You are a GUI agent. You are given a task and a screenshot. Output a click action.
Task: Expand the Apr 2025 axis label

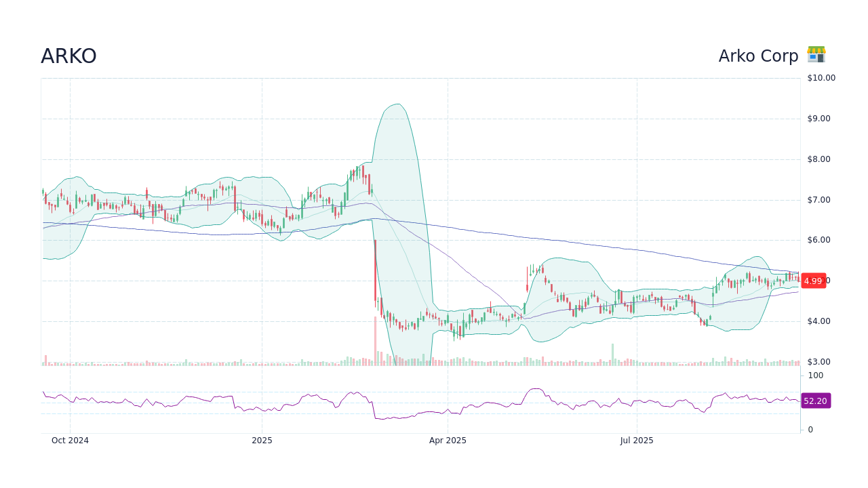click(x=448, y=441)
